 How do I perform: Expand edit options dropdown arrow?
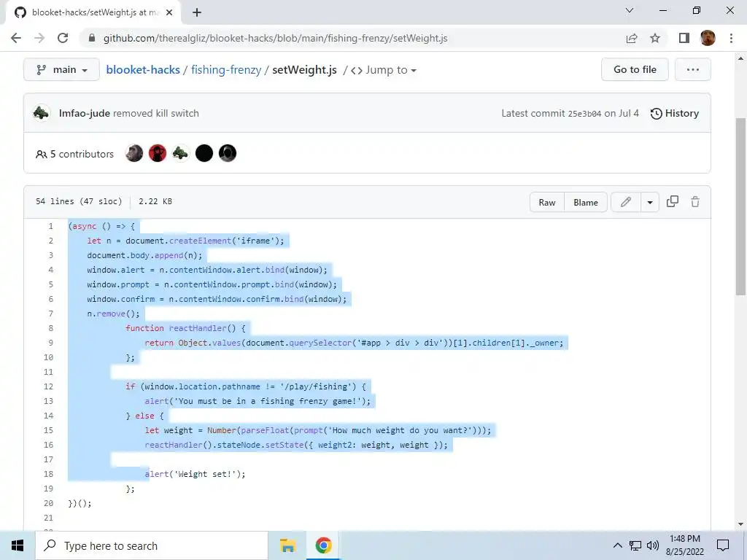coord(650,203)
